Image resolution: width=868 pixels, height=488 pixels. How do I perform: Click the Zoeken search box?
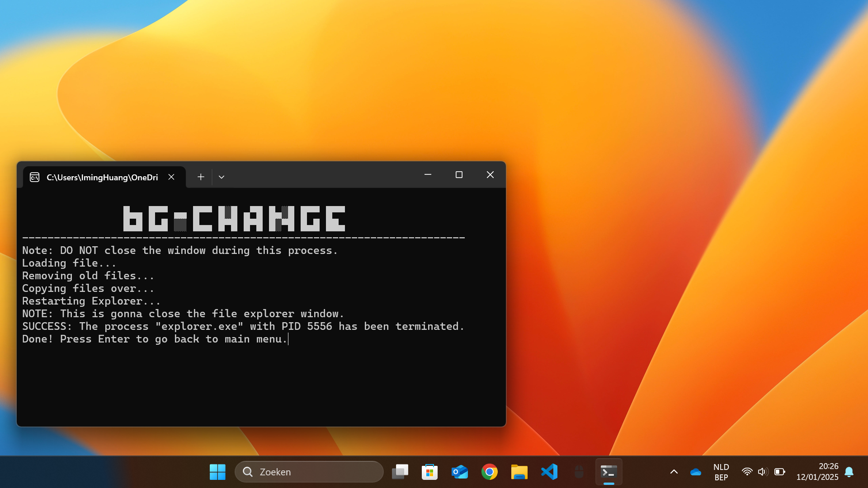(x=309, y=472)
